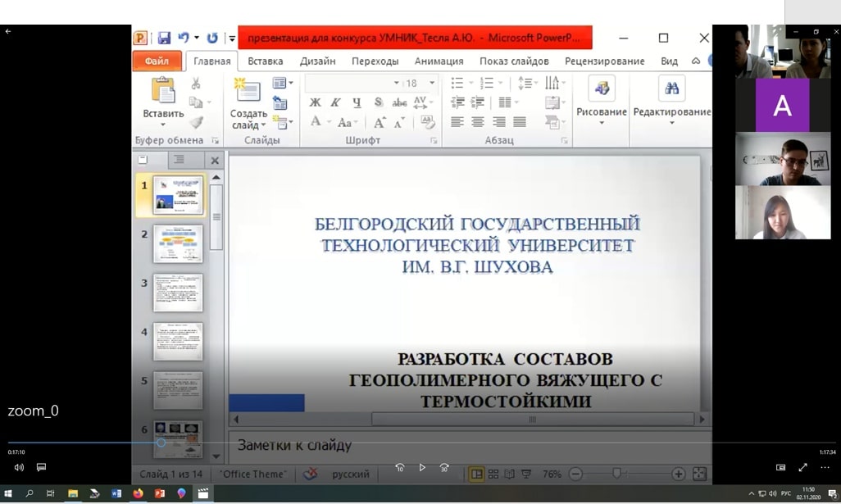Click the Redo icon in quick access toolbar

coord(212,38)
